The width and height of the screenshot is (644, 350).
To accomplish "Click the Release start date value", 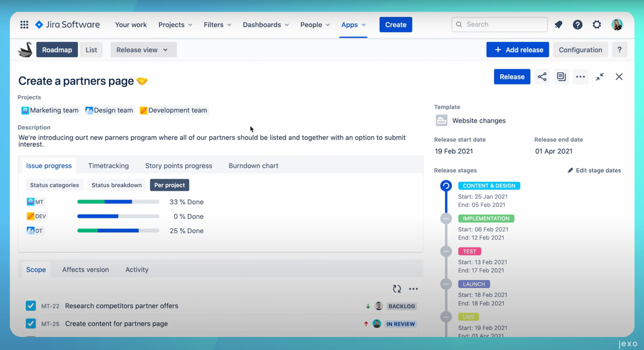I will (454, 151).
